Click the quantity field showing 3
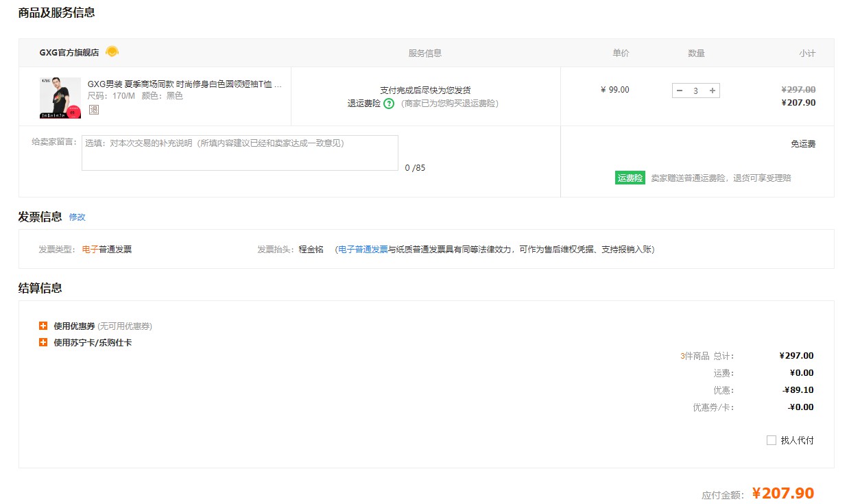 click(696, 91)
